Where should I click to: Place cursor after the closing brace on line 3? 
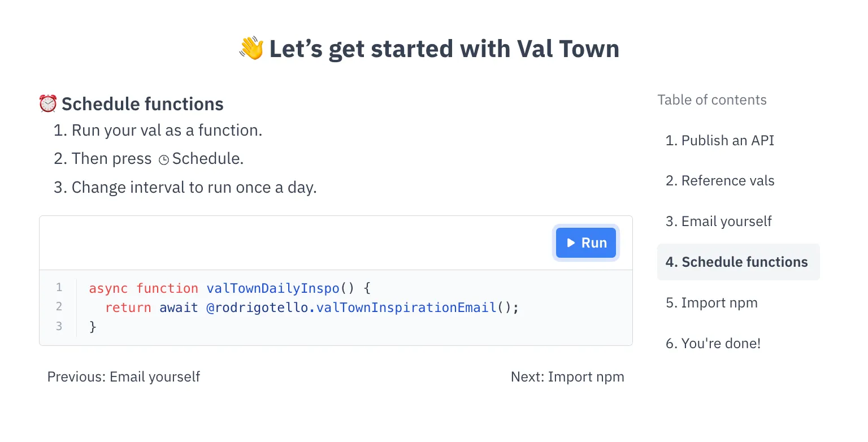pos(97,327)
